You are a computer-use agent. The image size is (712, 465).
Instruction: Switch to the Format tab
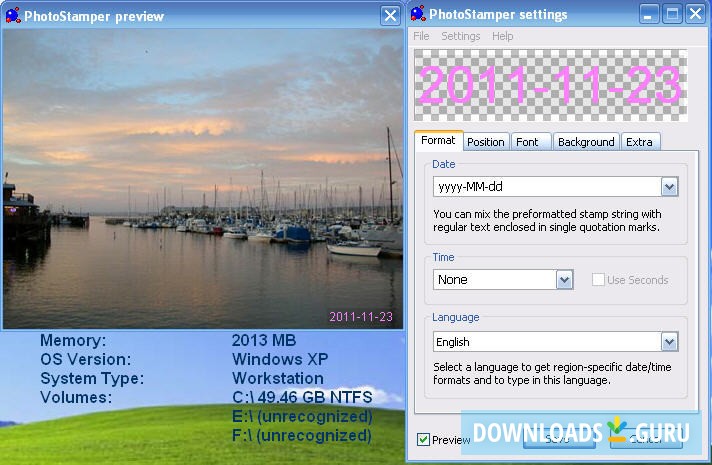click(x=438, y=140)
